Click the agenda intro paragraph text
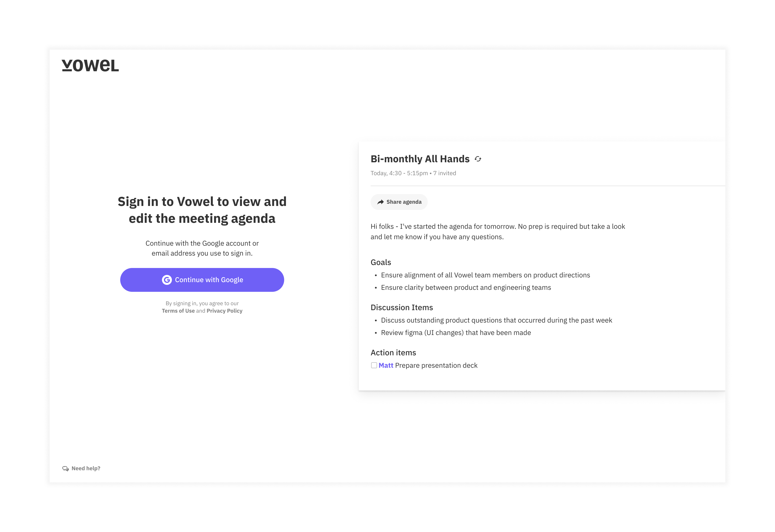775x532 pixels. tap(498, 232)
